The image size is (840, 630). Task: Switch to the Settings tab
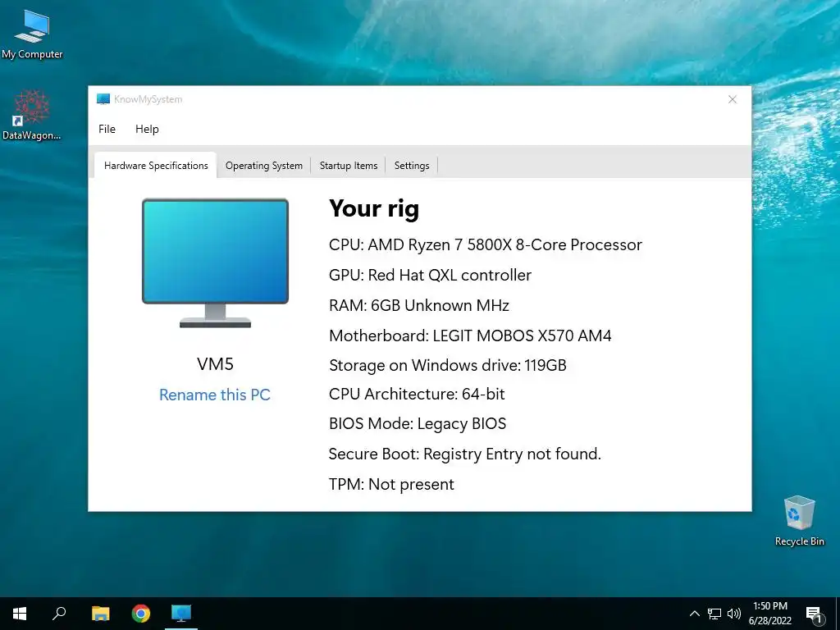pyautogui.click(x=412, y=166)
